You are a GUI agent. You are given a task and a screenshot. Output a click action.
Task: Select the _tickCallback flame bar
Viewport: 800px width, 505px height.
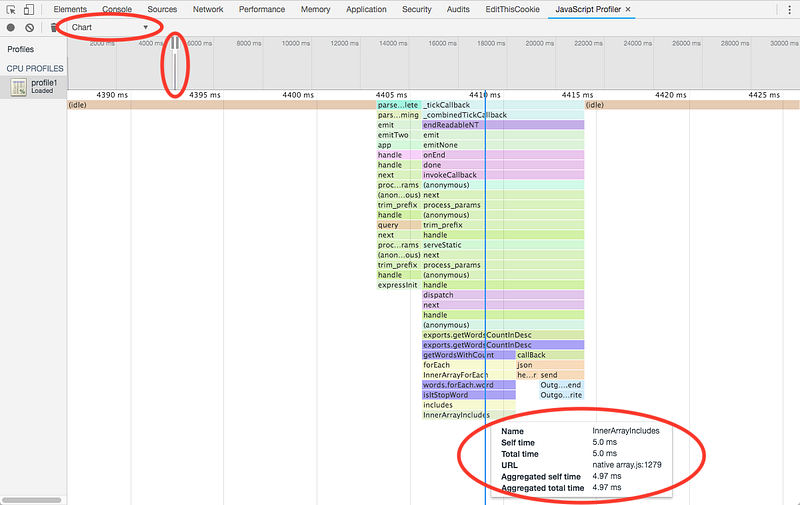pos(503,105)
